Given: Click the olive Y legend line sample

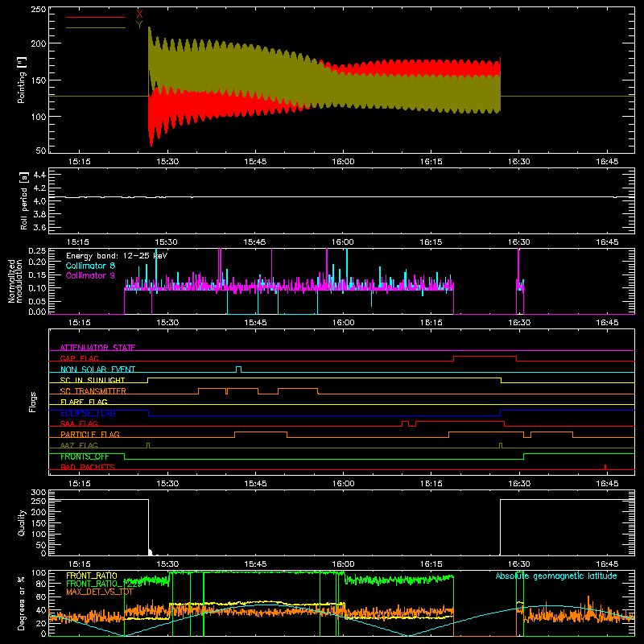Looking at the screenshot, I should pos(96,27).
